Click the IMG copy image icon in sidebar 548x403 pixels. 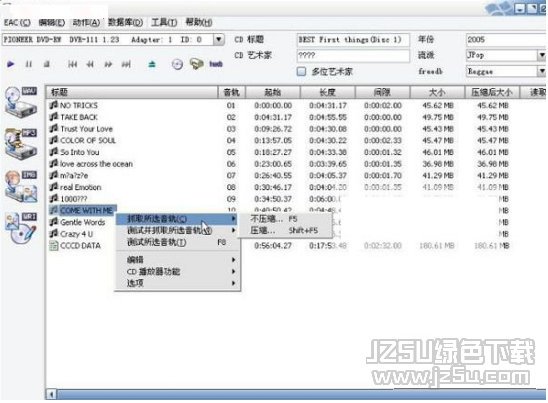[x=21, y=186]
